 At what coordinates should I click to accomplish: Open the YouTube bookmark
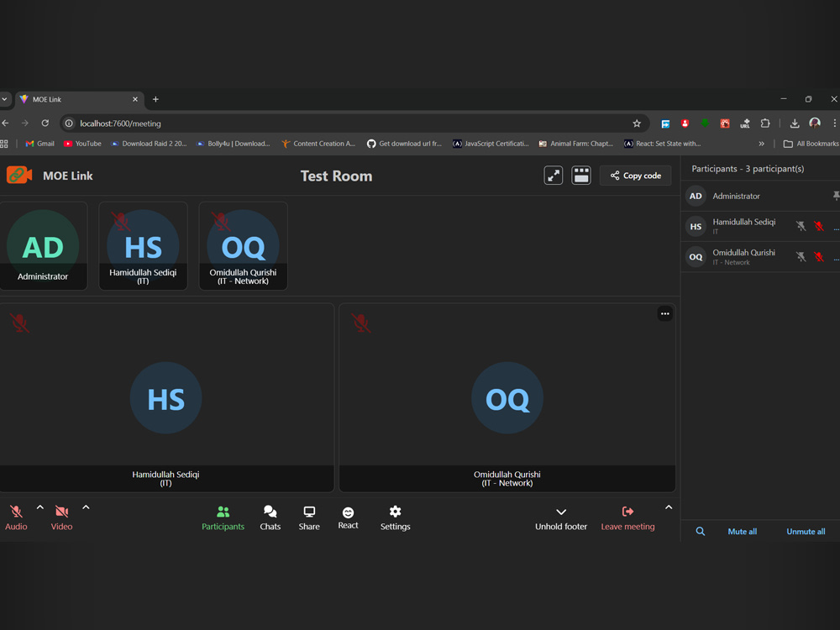click(x=82, y=144)
